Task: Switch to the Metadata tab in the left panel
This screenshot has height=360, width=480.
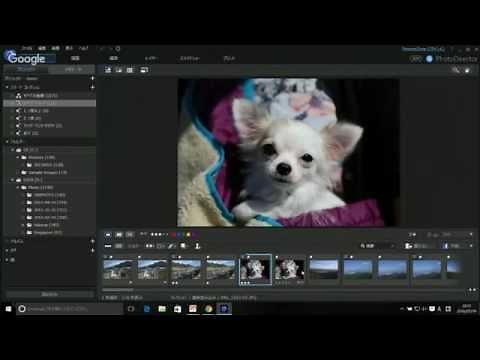Action: pos(73,70)
